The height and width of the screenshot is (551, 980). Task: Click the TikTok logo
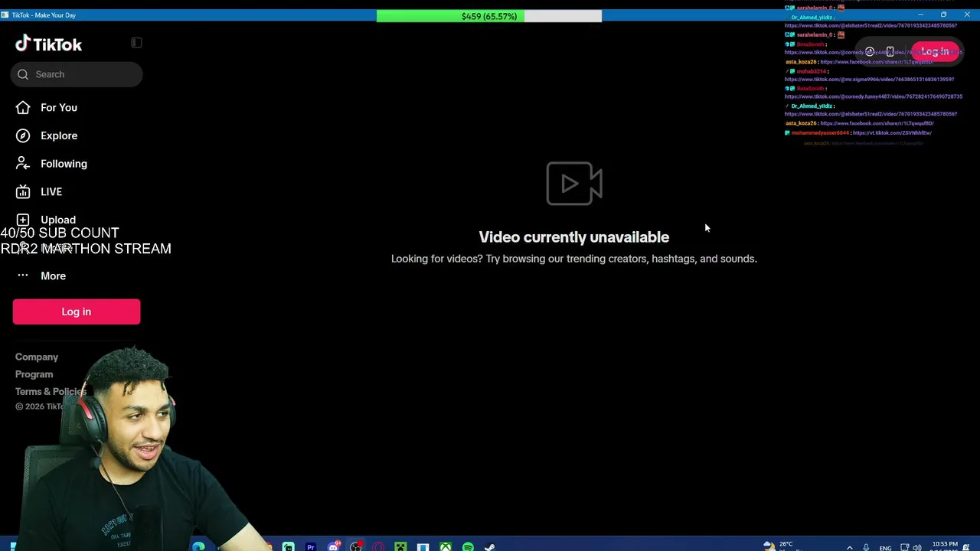[48, 44]
